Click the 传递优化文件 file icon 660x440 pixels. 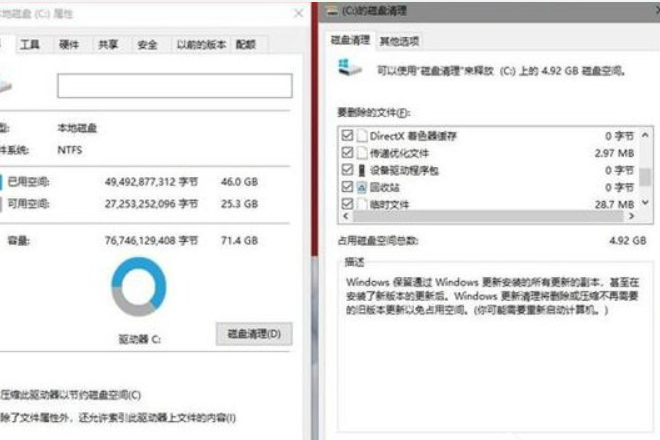pos(361,152)
